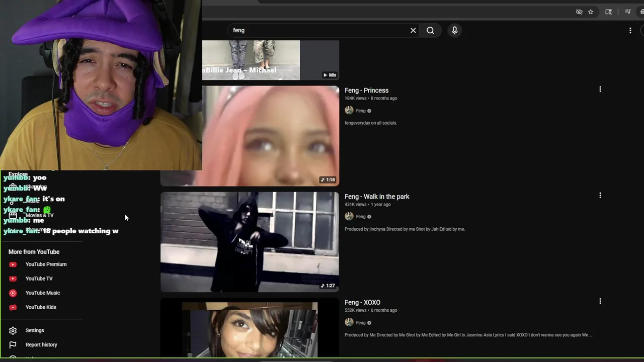Click the YouTube Music circular icon
Viewport: 644px width, 362px height.
13,293
